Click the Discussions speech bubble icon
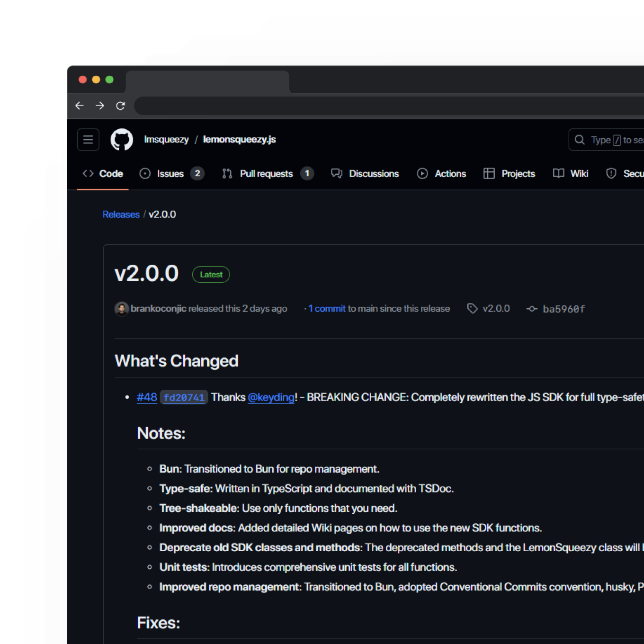 [x=337, y=174]
